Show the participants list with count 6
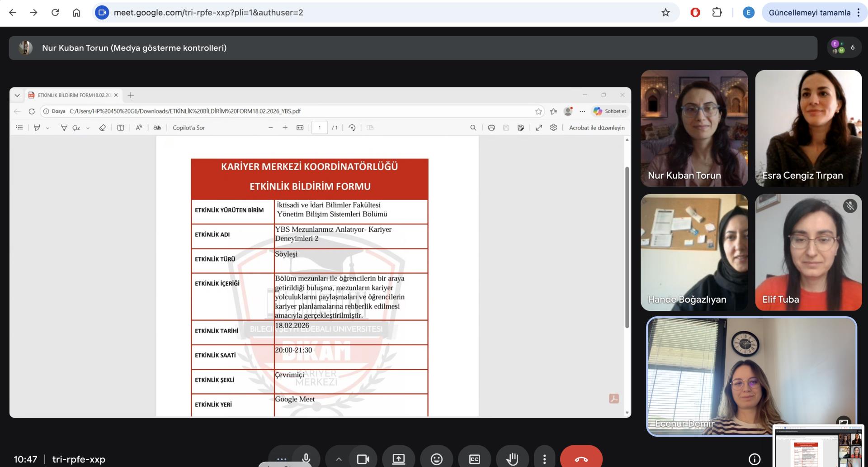The image size is (868, 467). (844, 48)
